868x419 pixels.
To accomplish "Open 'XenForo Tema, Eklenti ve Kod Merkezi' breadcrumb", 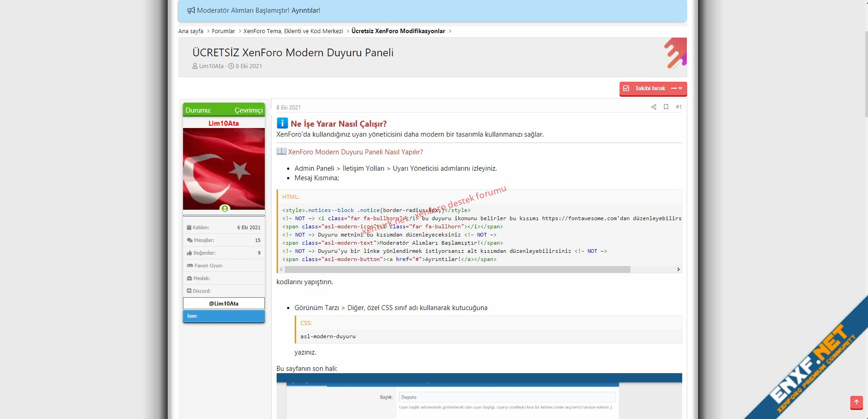I will [293, 31].
